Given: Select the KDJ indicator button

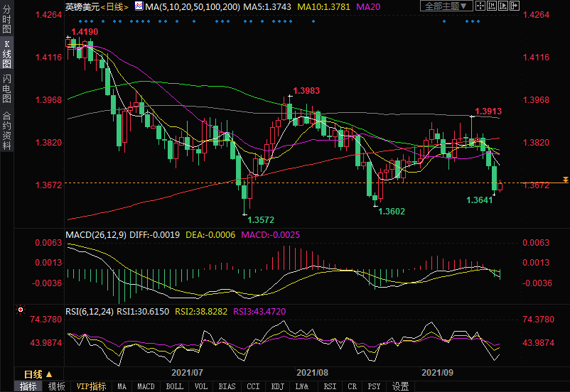Looking at the screenshot, I should (x=278, y=386).
